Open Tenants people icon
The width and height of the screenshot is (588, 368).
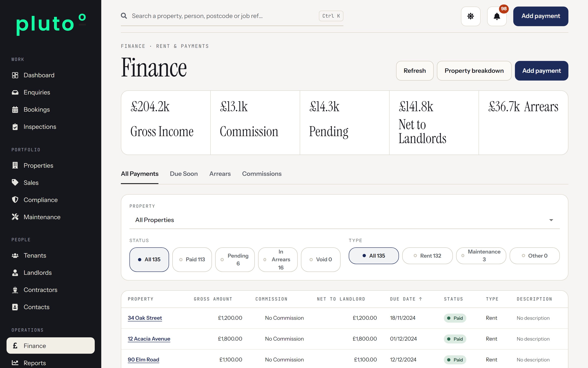click(15, 256)
